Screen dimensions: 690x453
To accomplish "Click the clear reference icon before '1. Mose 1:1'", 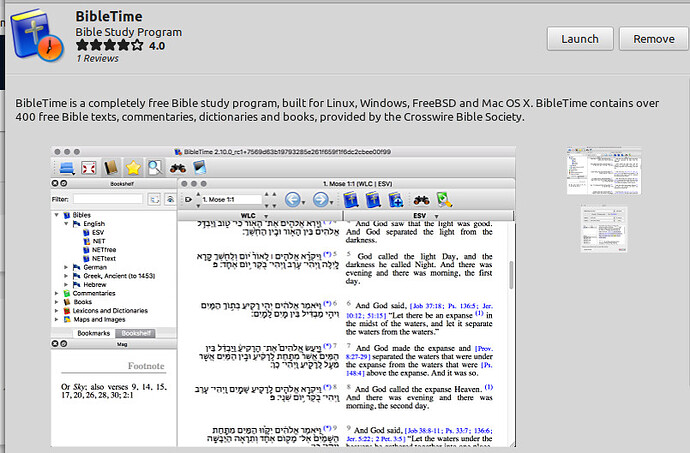I will pos(188,199).
